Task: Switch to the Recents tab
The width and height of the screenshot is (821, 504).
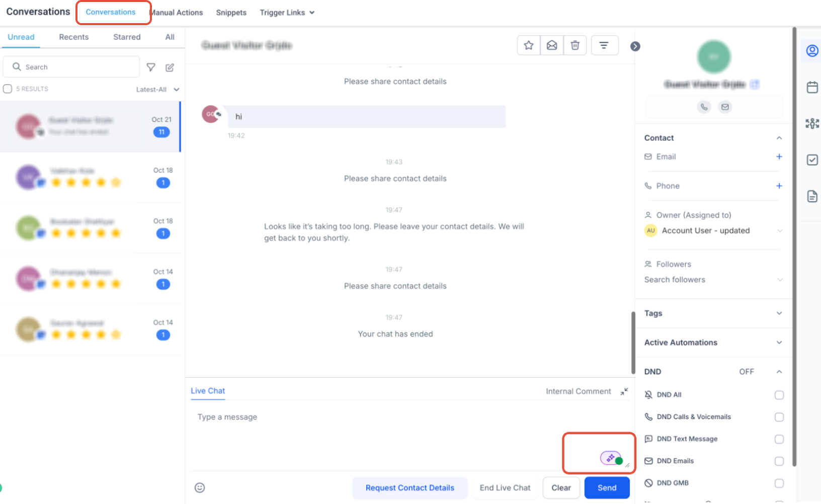Action: tap(74, 37)
